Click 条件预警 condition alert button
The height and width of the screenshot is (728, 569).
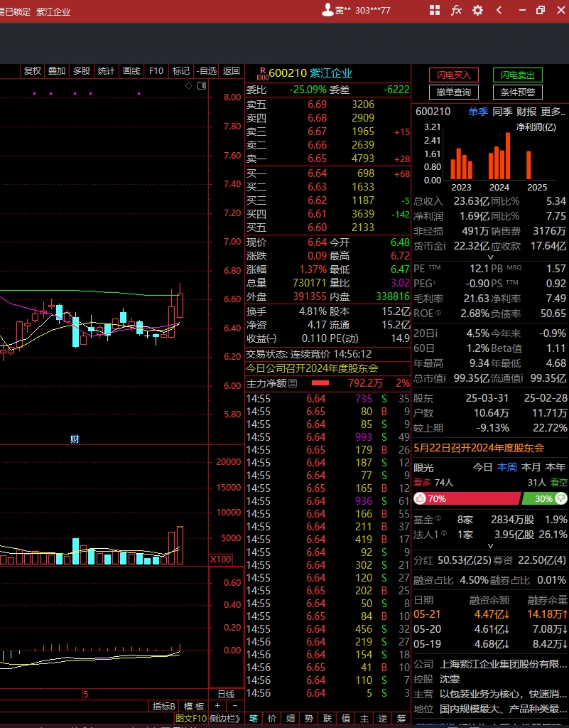pos(518,92)
